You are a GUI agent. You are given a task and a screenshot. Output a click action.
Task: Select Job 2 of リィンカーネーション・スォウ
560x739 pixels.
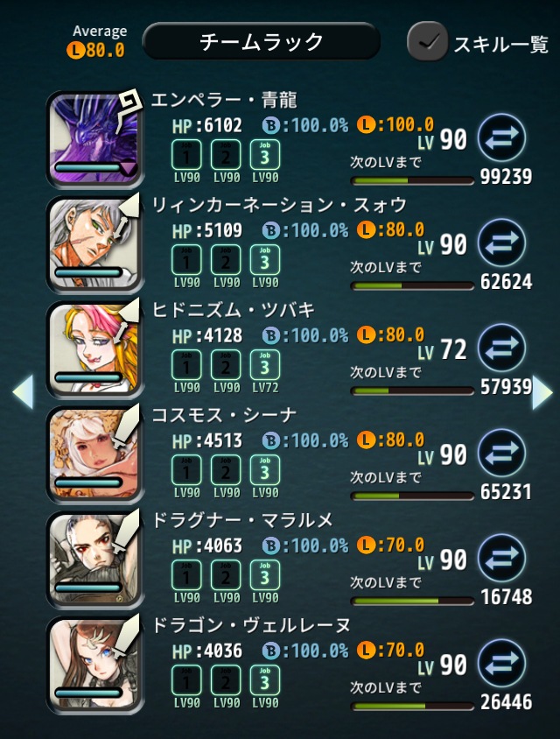226,260
